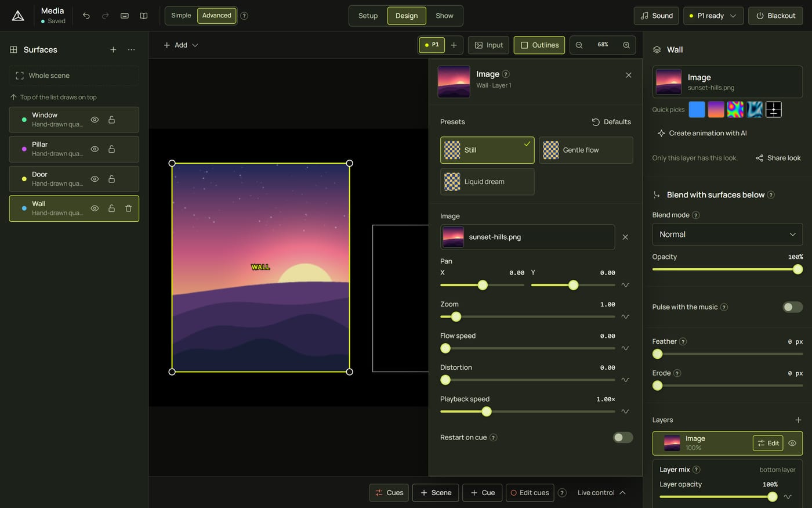Open the Add dropdown menu

180,45
